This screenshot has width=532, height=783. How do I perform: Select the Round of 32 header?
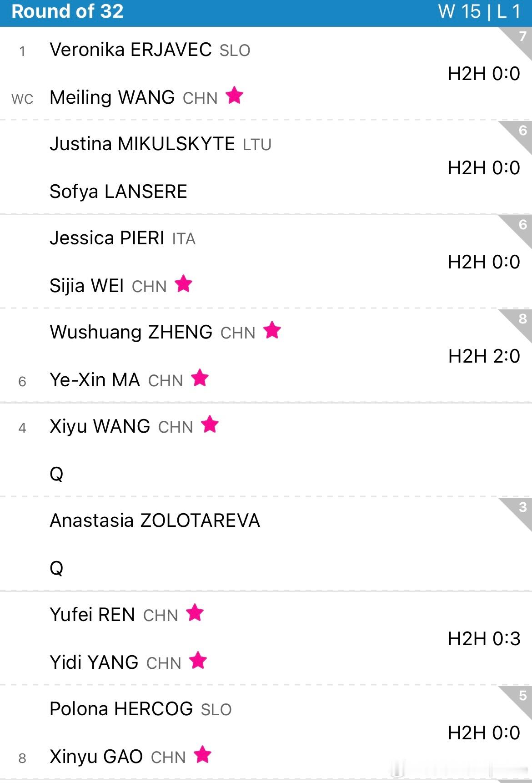(x=67, y=12)
